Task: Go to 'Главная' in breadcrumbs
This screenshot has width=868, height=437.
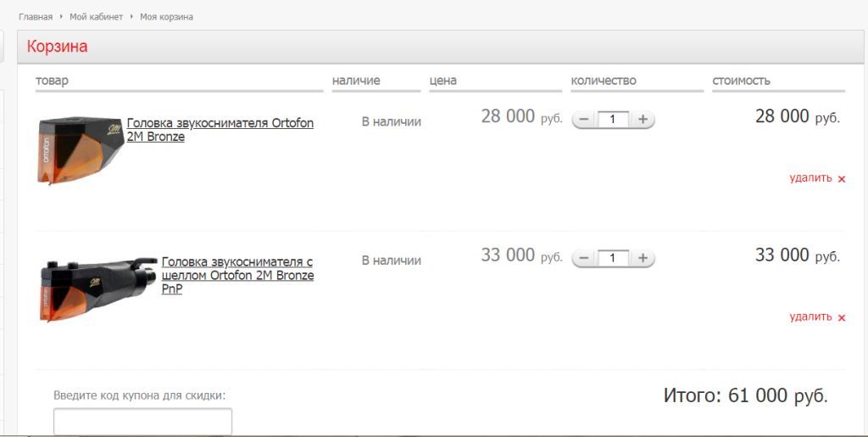Action: (x=36, y=17)
